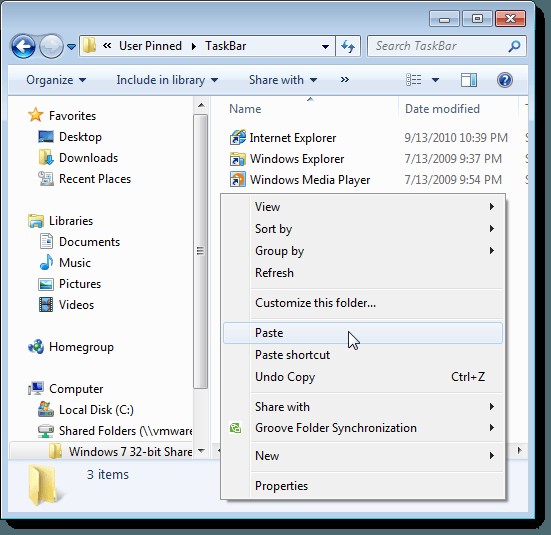Open Share with toolbar dropdown

click(x=283, y=80)
